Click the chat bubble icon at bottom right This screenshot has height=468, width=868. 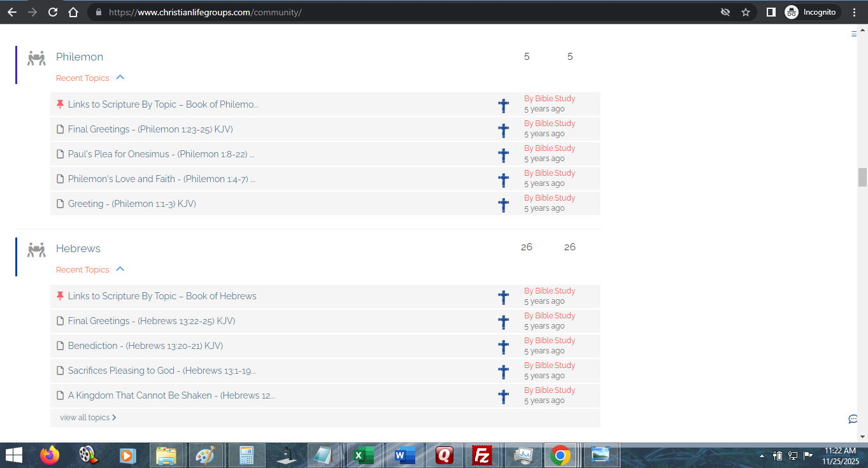tap(853, 419)
